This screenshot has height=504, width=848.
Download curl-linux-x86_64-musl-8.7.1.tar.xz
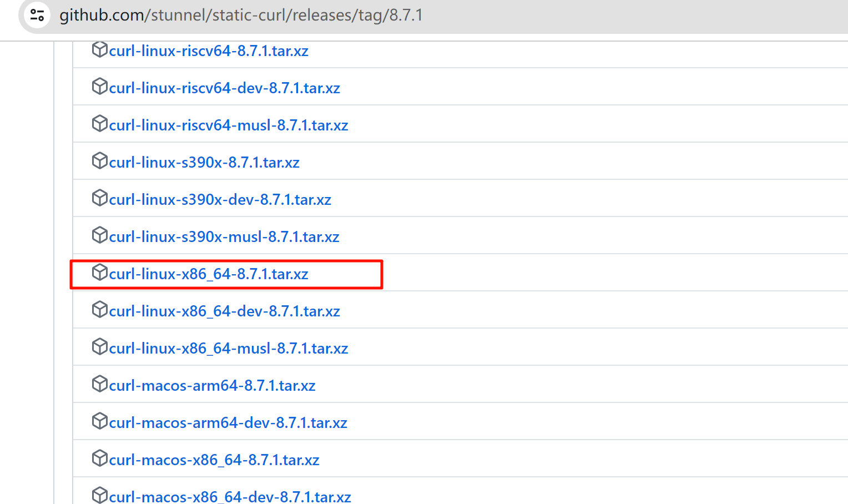click(228, 349)
